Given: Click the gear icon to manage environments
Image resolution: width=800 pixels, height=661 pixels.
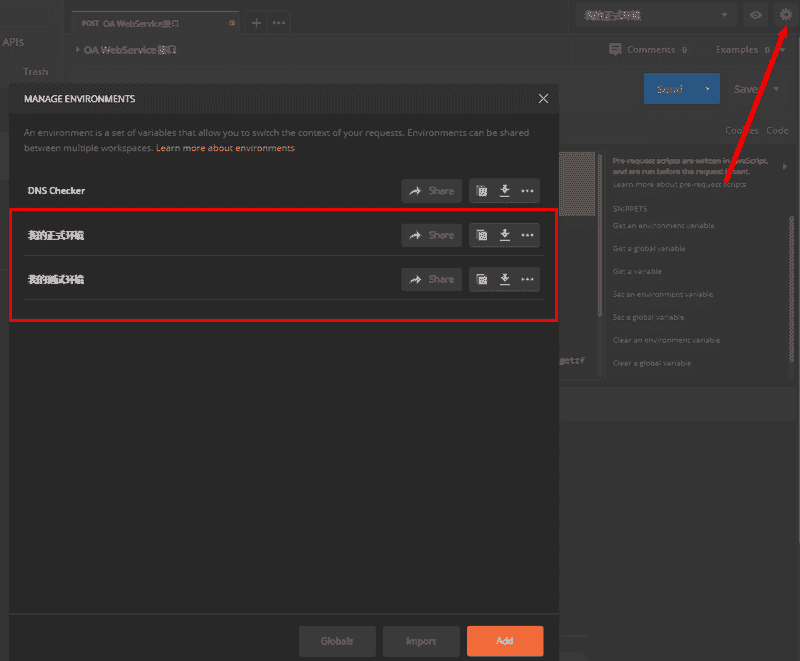Looking at the screenshot, I should (785, 15).
